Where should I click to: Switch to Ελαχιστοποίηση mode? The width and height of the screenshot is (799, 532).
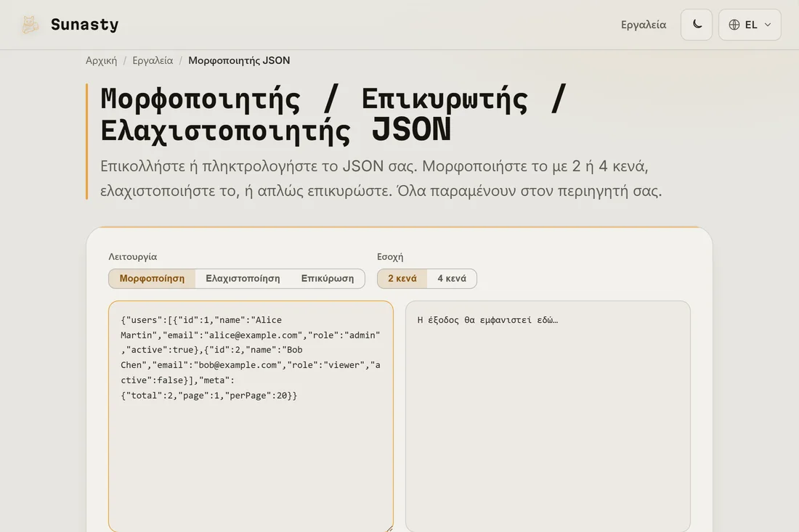click(243, 279)
